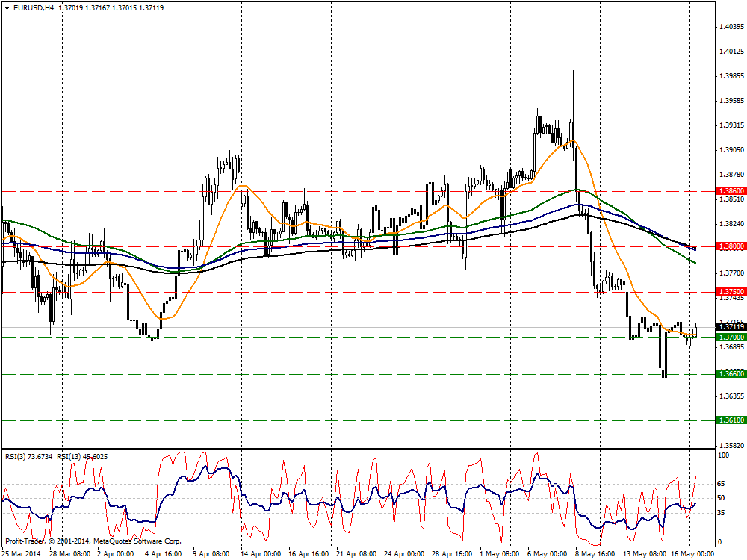The height and width of the screenshot is (560, 747).
Task: Click the 14 Apr 00:00 time label
Action: [260, 554]
